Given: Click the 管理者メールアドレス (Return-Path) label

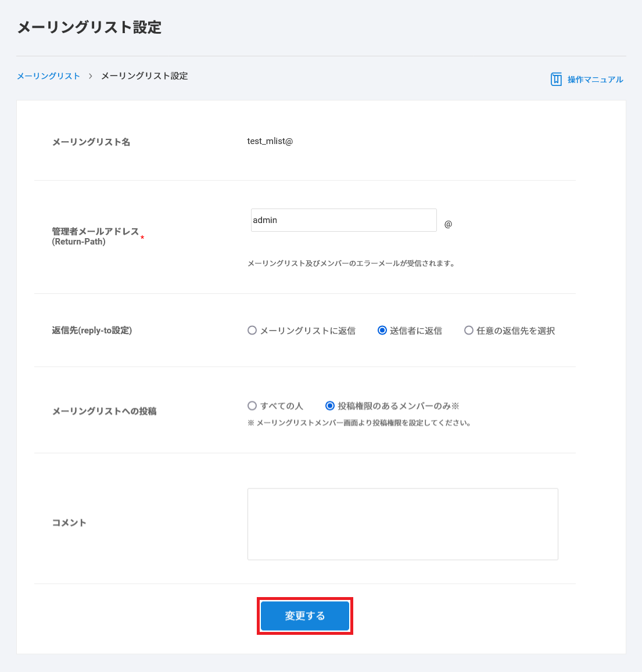Looking at the screenshot, I should [x=95, y=236].
